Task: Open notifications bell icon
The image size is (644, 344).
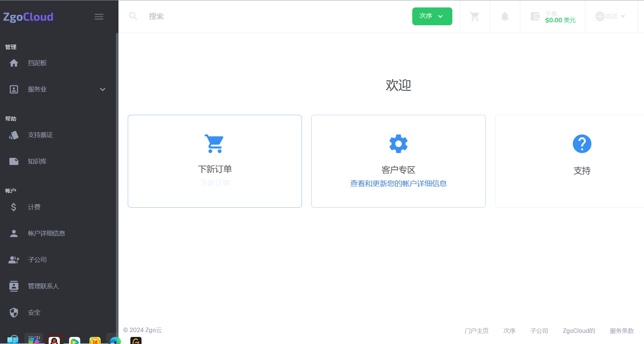Action: pyautogui.click(x=505, y=16)
